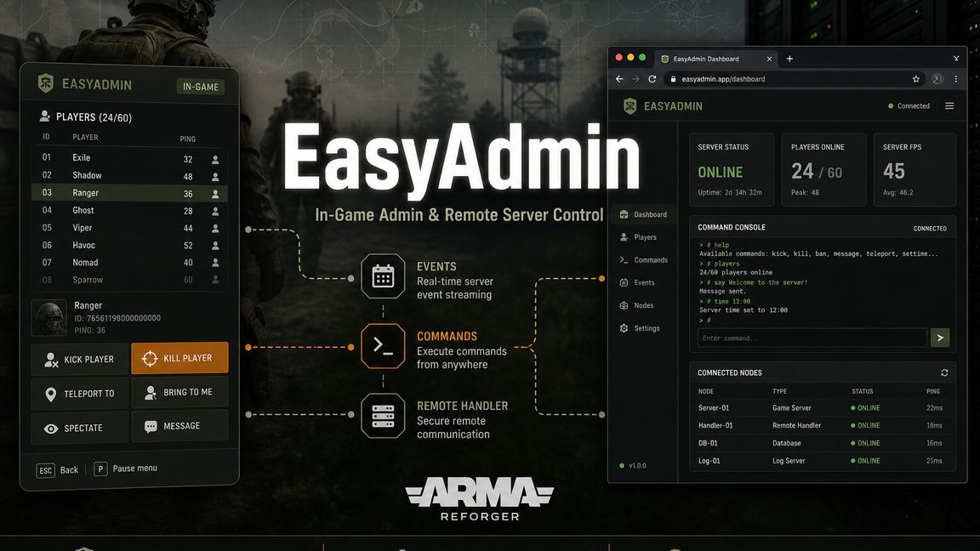Click the green send command arrow button
The image size is (980, 551).
(940, 338)
